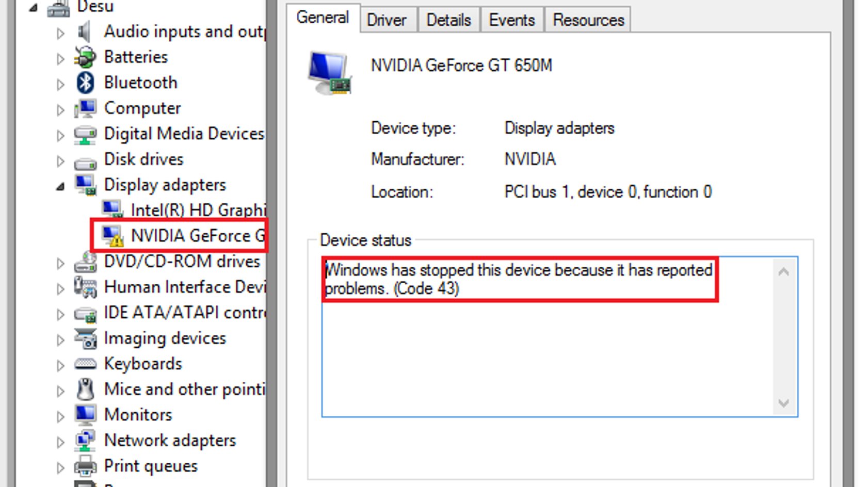Click the Audio inputs speaker icon
The height and width of the screenshot is (487, 868).
[x=85, y=32]
